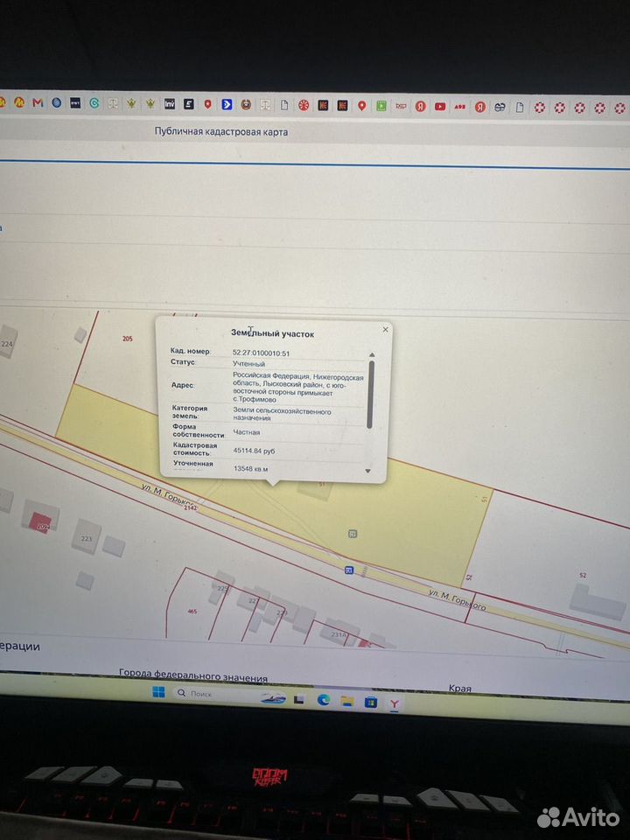
Task: Close the Земельный участок popup
Action: [x=385, y=330]
